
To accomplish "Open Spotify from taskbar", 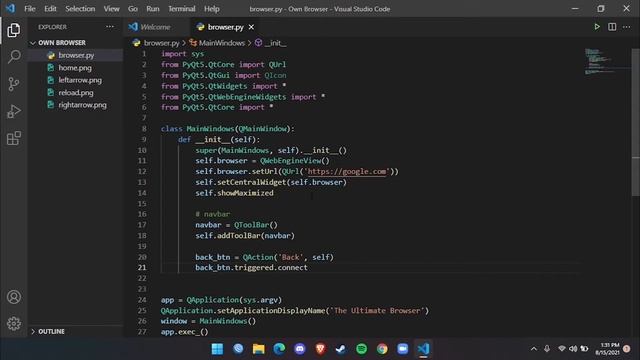I will point(361,349).
